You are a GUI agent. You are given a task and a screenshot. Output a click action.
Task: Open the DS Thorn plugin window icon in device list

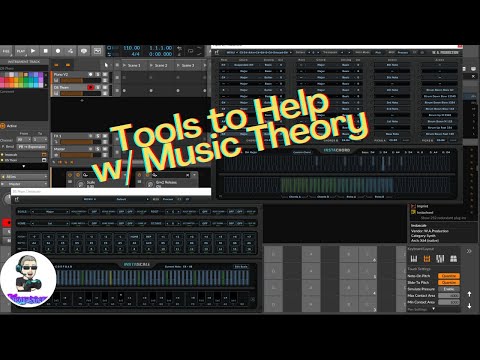pyautogui.click(x=44, y=160)
